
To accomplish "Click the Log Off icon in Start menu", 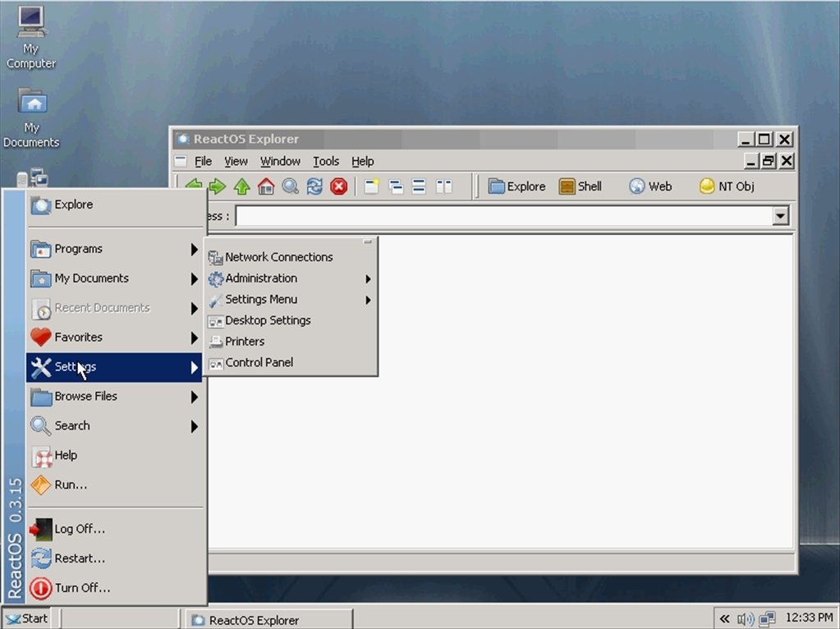I will coord(41,530).
